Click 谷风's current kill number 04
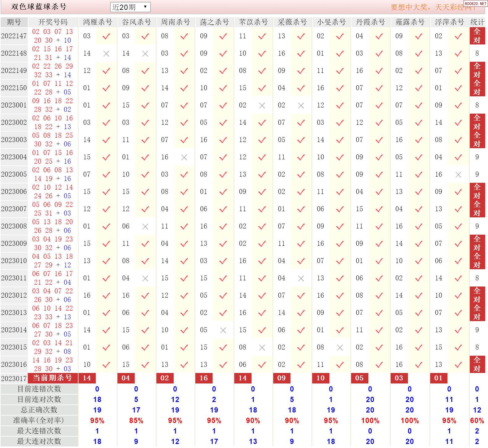The width and height of the screenshot is (488, 448). click(x=126, y=378)
